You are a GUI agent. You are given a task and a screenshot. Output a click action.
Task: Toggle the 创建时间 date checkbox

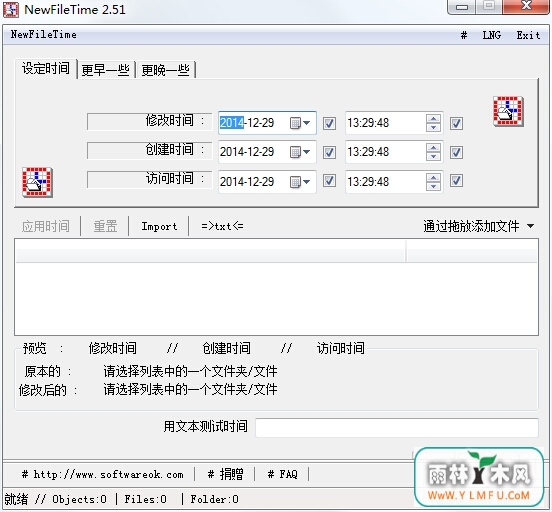click(x=329, y=152)
